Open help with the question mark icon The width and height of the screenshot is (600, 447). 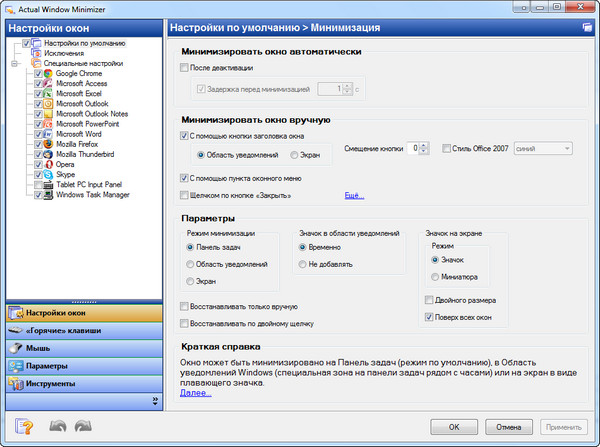(x=24, y=426)
